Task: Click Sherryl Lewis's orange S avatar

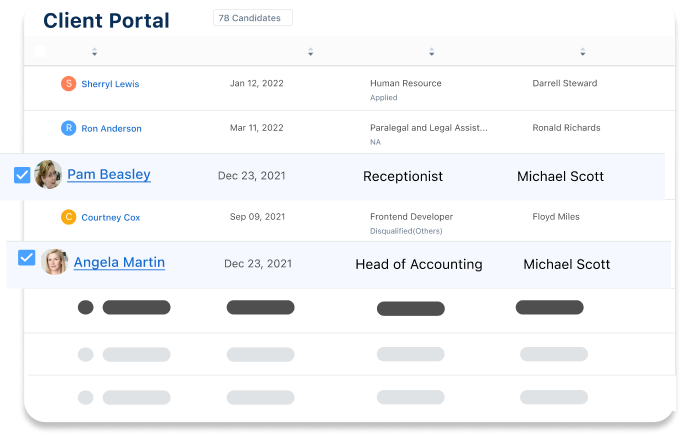Action: 68,84
